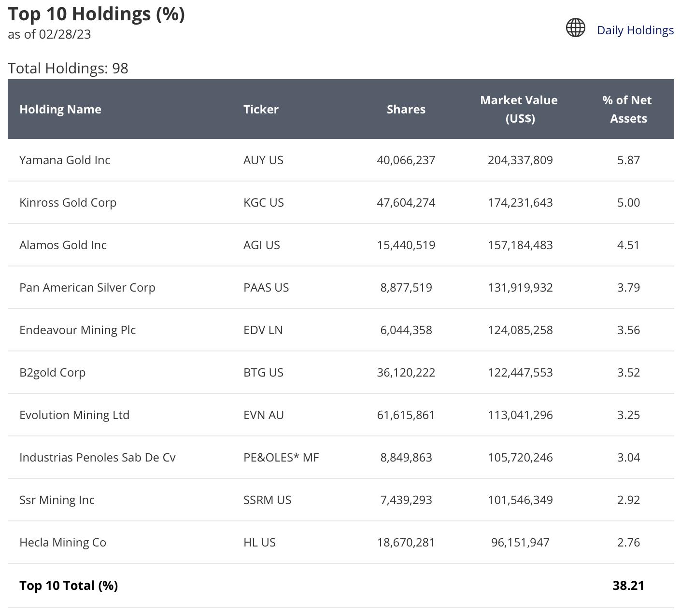Click the 3.25 net assets percentage

coord(628,415)
